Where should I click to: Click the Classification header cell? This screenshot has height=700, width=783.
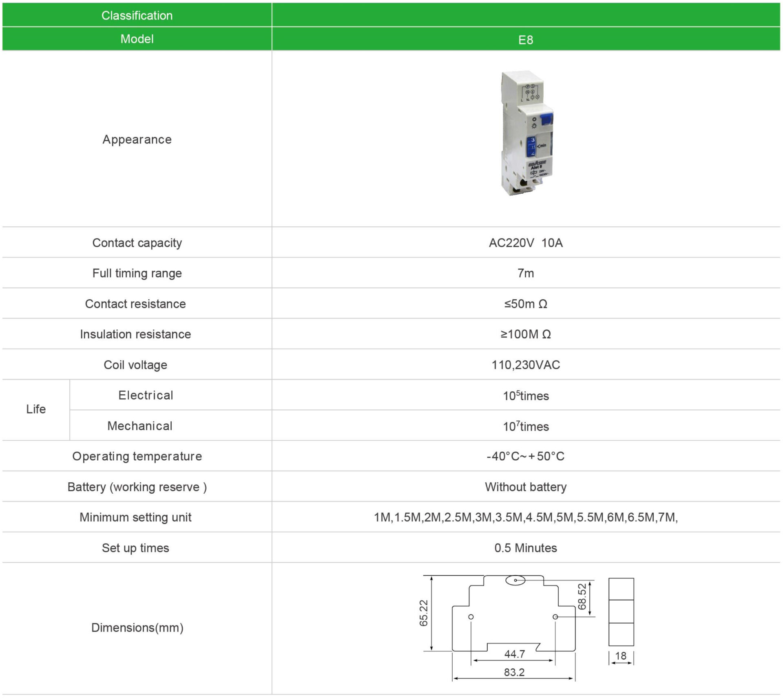(x=137, y=15)
